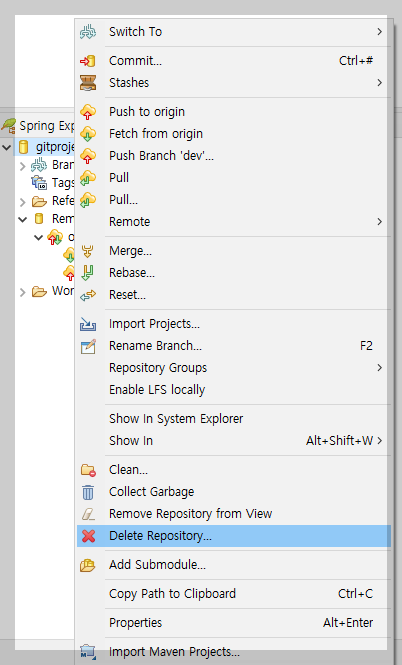Click the Switch To branch icon
Viewport: 402px width, 665px height.
click(88, 32)
